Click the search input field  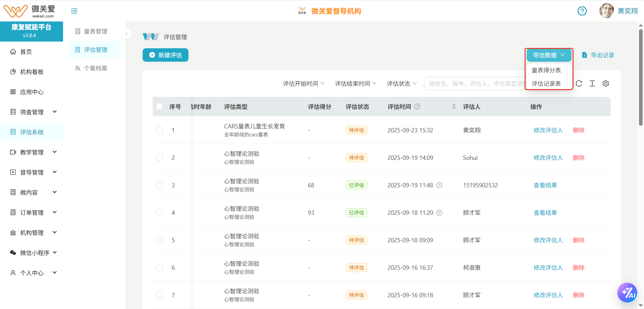click(x=475, y=83)
